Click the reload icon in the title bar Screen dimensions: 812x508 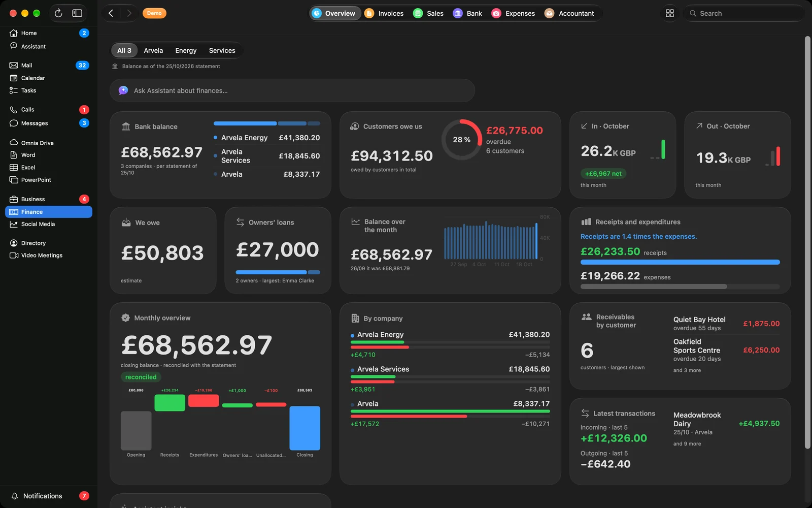click(x=58, y=13)
